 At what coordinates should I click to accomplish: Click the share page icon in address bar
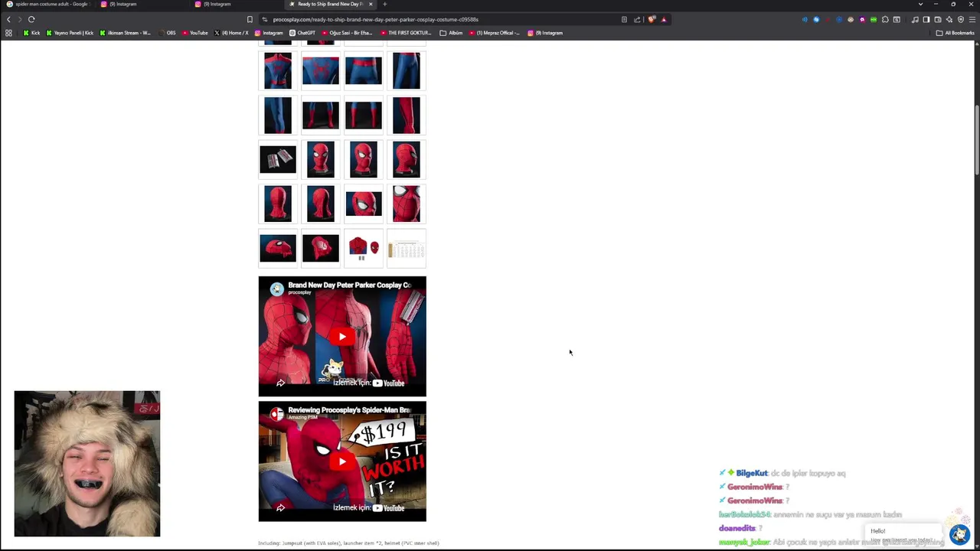click(637, 19)
